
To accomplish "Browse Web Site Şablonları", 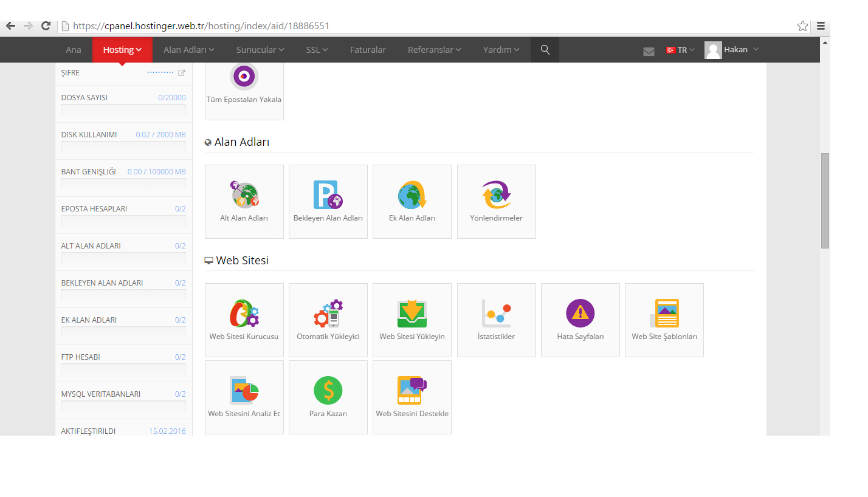I will point(664,320).
